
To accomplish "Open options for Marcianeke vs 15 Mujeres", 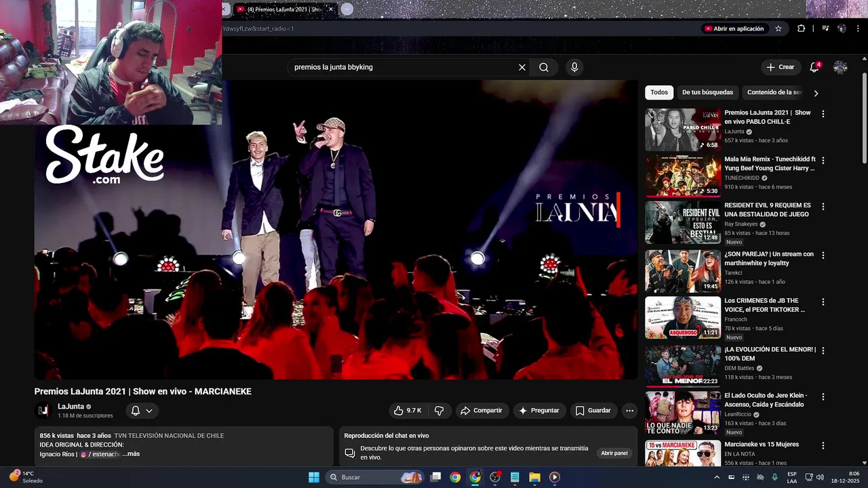I will (823, 445).
